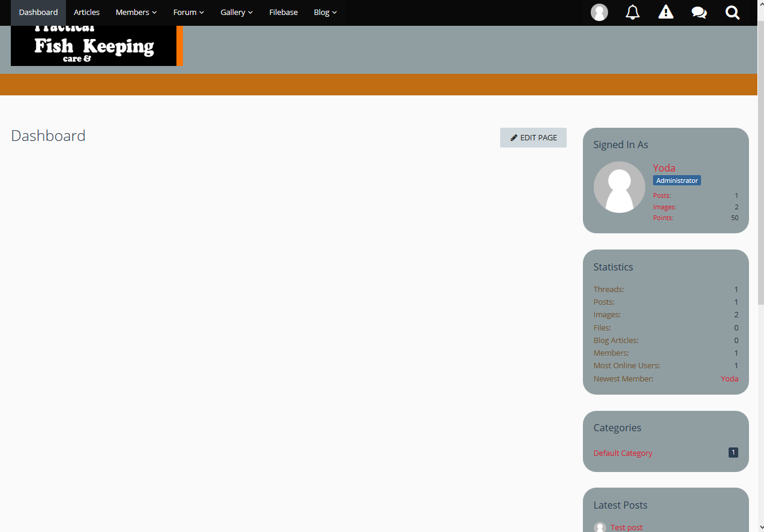Expand the Blog dropdown menu
This screenshot has width=764, height=532.
[325, 13]
